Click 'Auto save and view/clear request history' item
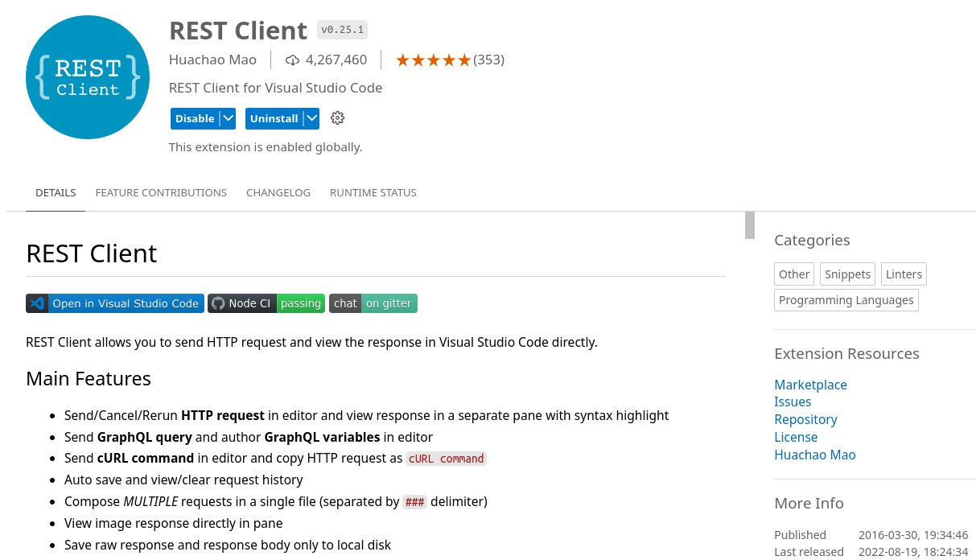This screenshot has height=560, width=976. pyautogui.click(x=183, y=480)
